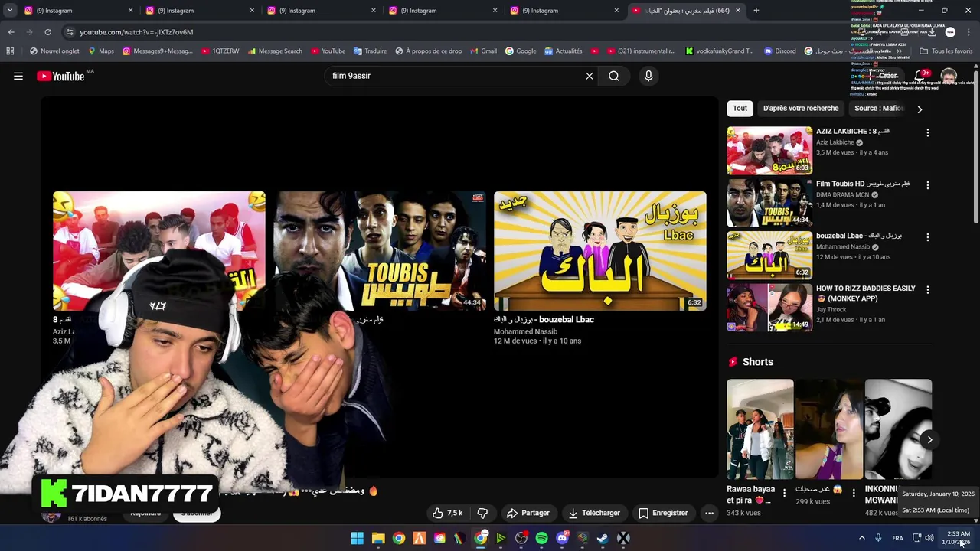Open the Traduire bookmark
The height and width of the screenshot is (551, 980).
pyautogui.click(x=370, y=51)
